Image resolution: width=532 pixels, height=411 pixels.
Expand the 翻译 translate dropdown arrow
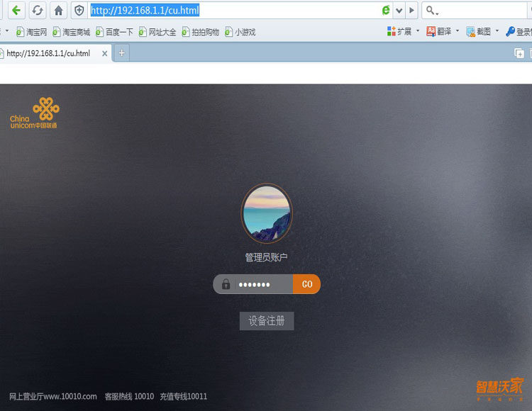pyautogui.click(x=458, y=31)
